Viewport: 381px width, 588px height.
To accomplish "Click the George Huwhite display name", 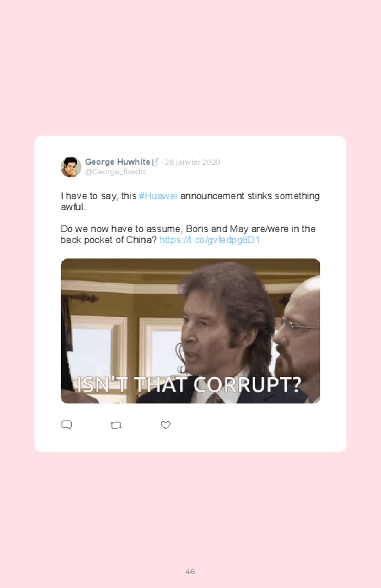I will click(117, 162).
